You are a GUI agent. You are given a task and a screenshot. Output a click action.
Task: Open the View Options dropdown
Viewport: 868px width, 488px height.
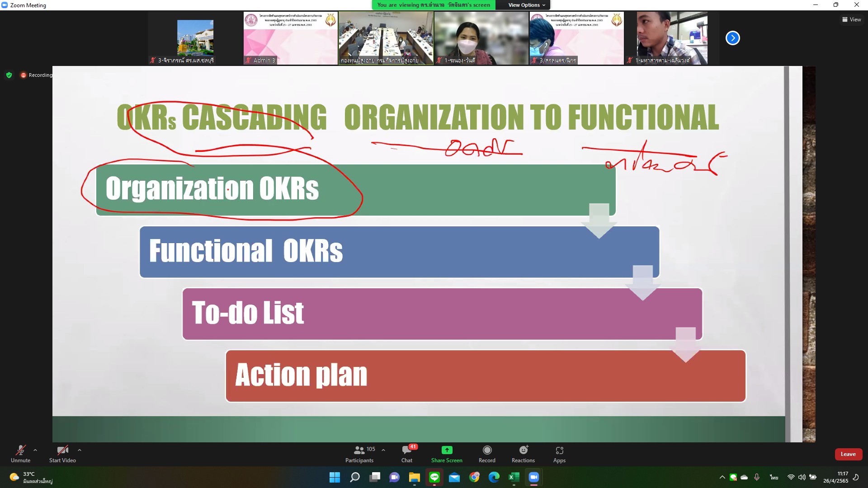527,5
